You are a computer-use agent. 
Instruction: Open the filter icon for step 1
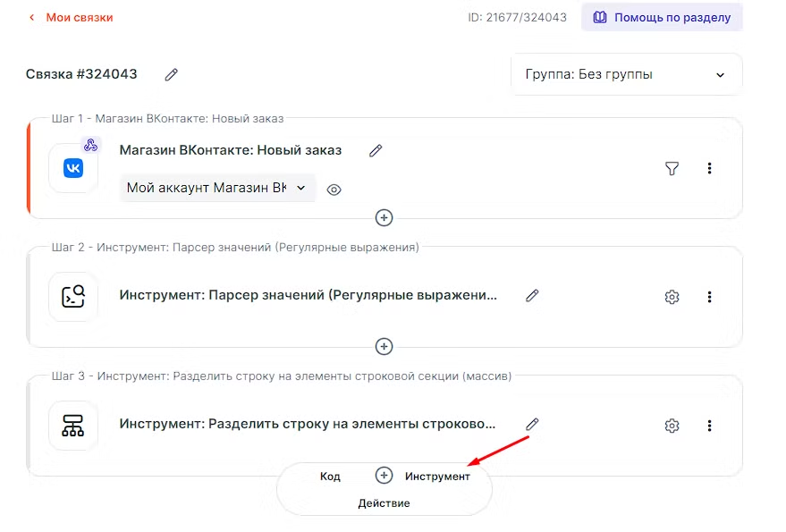[x=672, y=168]
